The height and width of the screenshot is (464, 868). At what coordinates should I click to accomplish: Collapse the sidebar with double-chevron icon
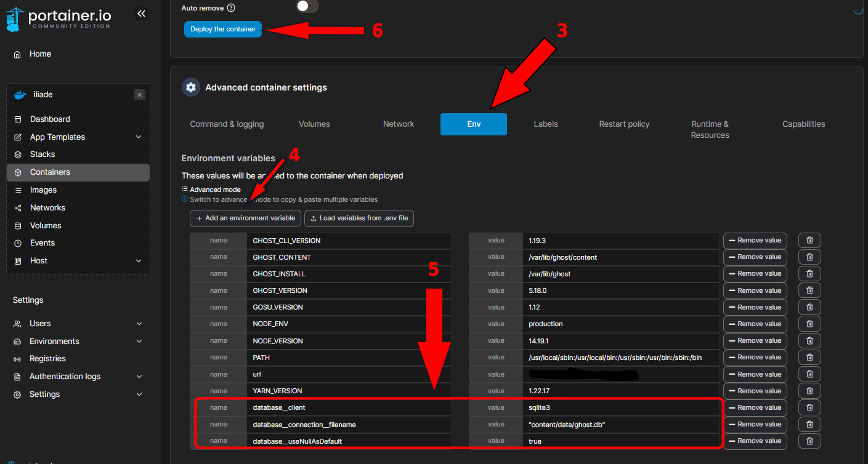141,14
